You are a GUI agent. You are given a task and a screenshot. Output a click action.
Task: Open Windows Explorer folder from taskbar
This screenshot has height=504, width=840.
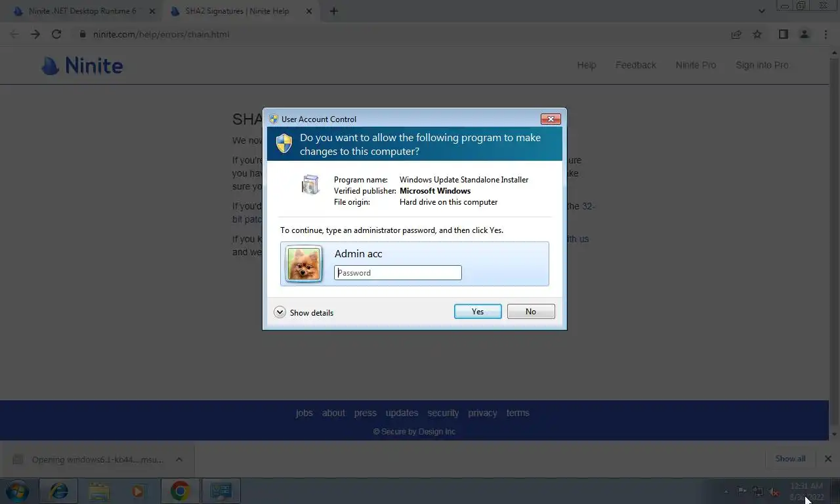[x=99, y=491]
